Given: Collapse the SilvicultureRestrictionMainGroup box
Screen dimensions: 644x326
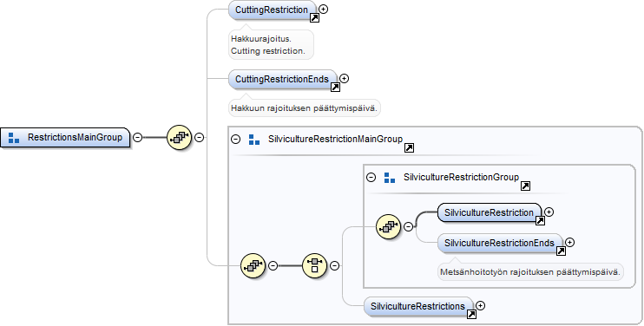Looking at the screenshot, I should coord(236,139).
